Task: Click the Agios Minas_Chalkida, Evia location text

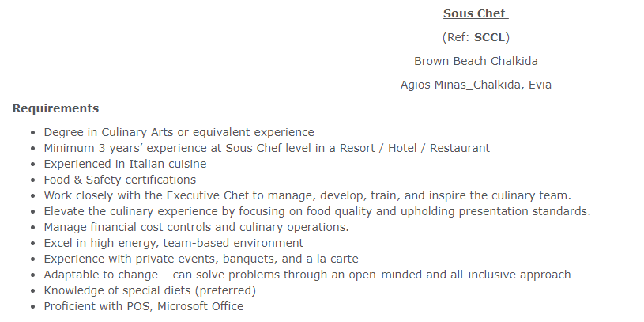Action: [x=476, y=85]
